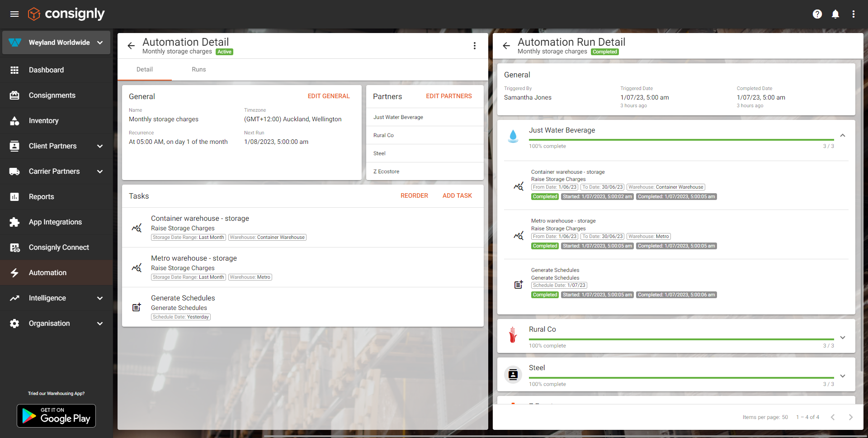Image resolution: width=868 pixels, height=438 pixels.
Task: Click the Google Play store badge
Action: [x=56, y=416]
